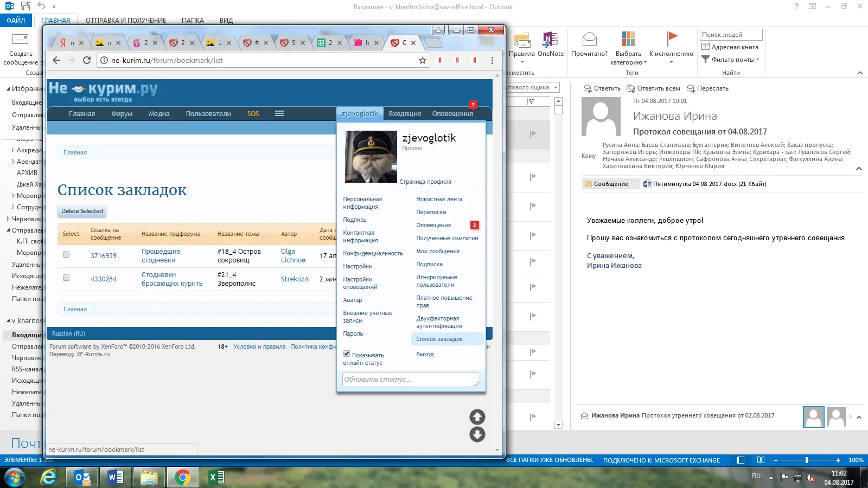Open Chrome's user profile button
The width and height of the screenshot is (868, 488).
(x=438, y=30)
